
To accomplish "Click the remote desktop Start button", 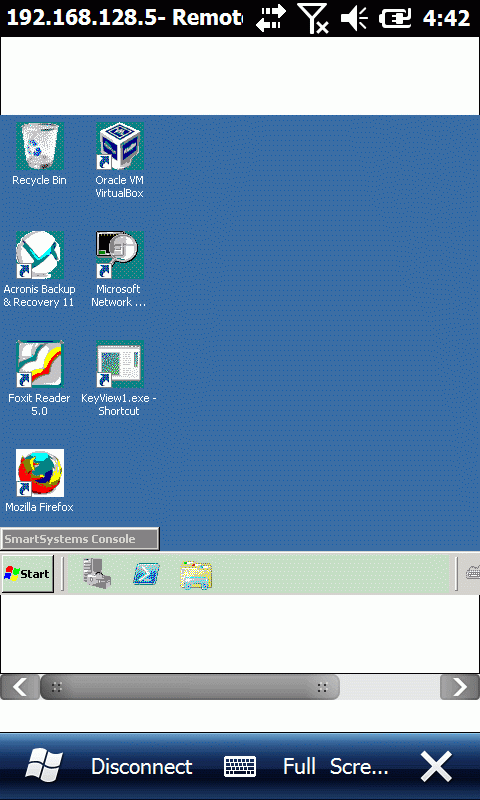I will [x=28, y=574].
